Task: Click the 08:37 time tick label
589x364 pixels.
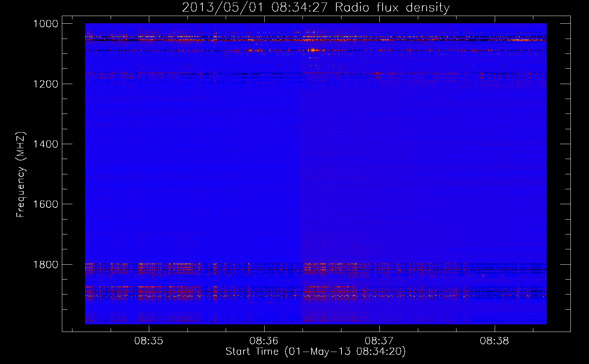Action: [x=379, y=341]
